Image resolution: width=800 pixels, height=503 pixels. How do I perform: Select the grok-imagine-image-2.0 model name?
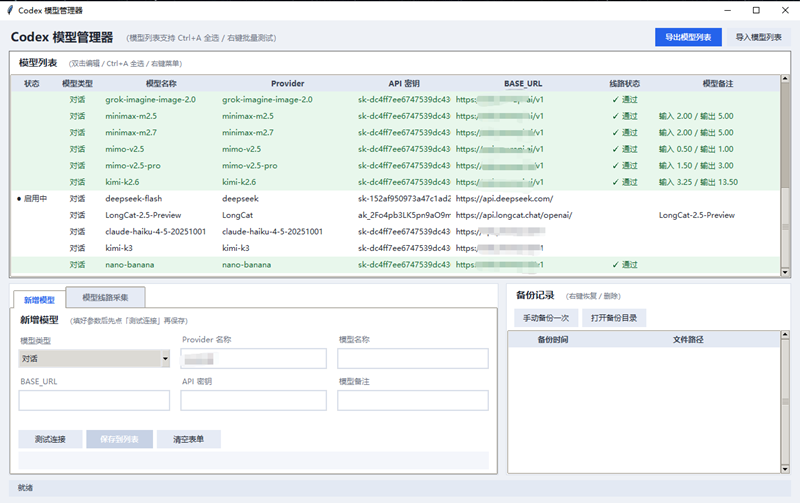[151, 100]
